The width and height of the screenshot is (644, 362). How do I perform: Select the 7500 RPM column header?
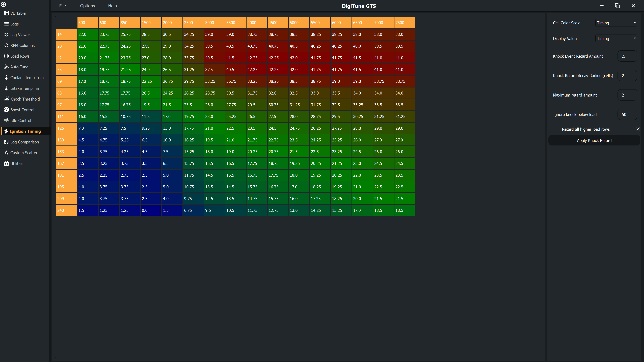(x=405, y=22)
